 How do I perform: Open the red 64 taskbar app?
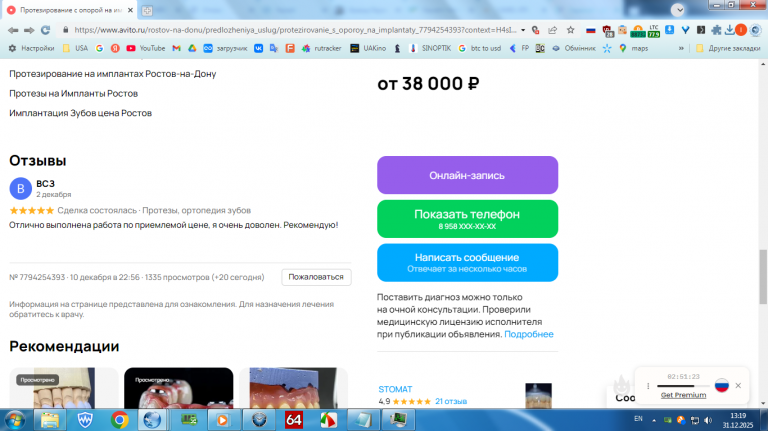coord(293,420)
